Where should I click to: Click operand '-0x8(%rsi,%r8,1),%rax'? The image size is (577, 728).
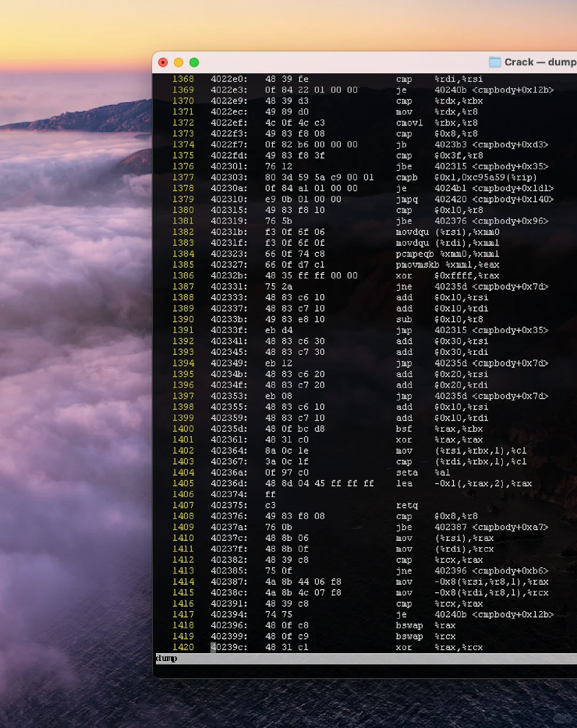(492, 582)
